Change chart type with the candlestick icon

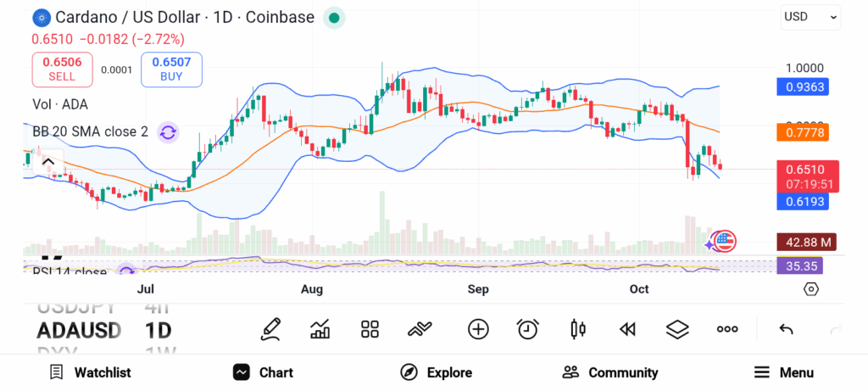click(579, 329)
